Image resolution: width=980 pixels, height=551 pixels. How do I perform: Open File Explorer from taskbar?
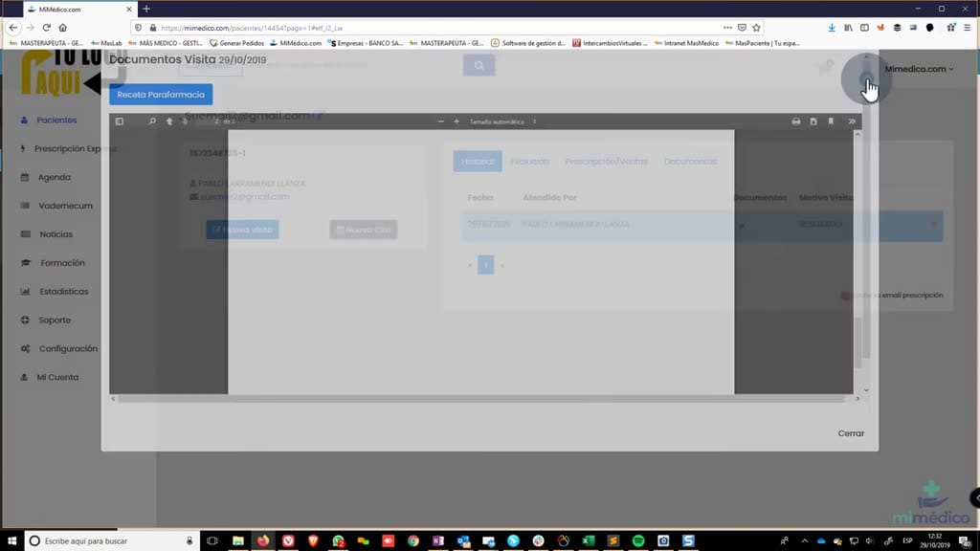click(238, 540)
